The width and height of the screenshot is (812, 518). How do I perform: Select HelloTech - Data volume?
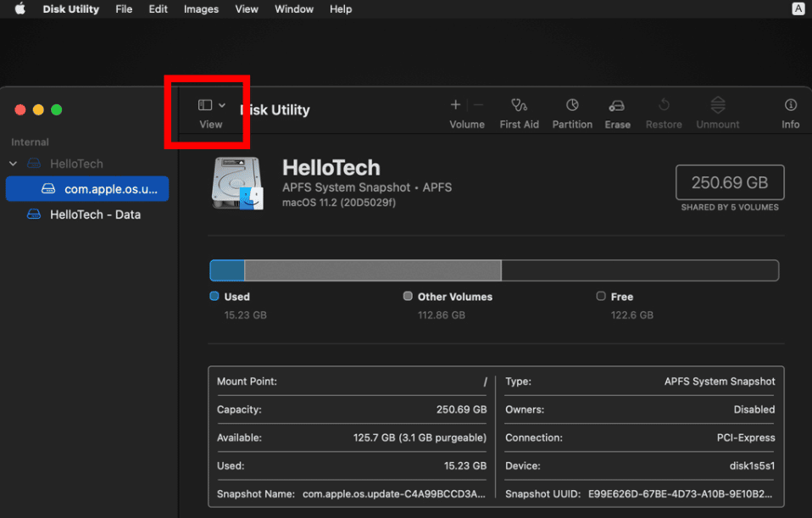tap(95, 214)
